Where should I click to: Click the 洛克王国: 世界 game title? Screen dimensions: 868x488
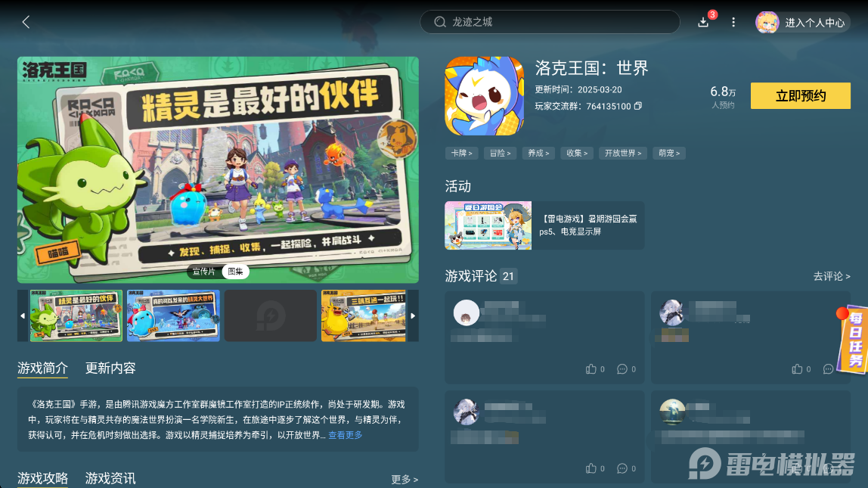coord(591,68)
